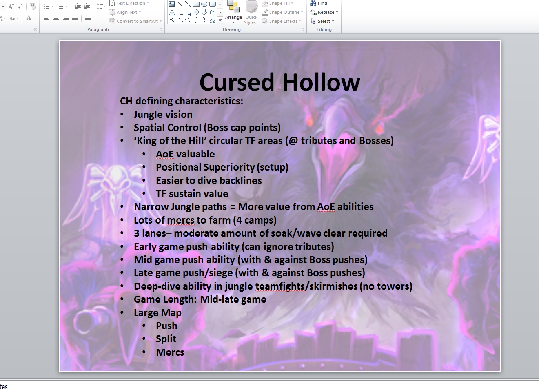The image size is (539, 392).
Task: Select the Line shape
Action: [x=180, y=4]
